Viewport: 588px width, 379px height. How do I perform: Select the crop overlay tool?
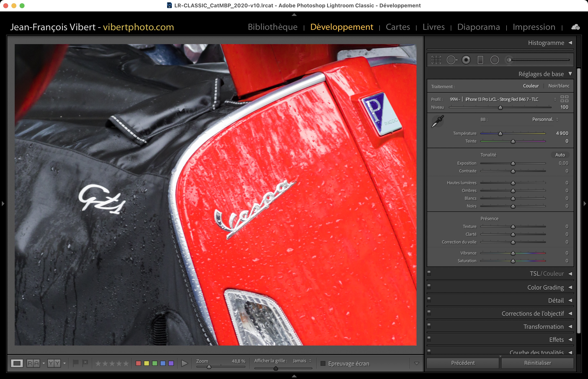click(436, 60)
